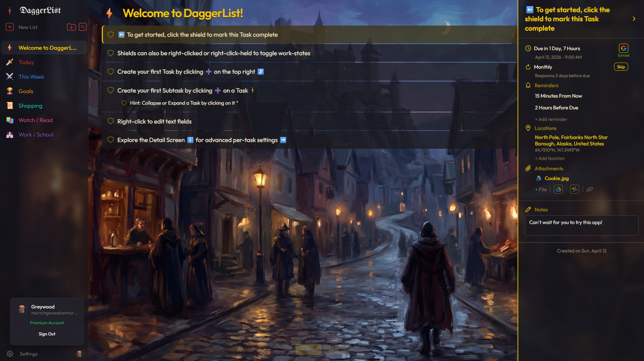Expand the 'Create your first Subtask' task row
This screenshot has height=361, width=644.
click(309, 91)
